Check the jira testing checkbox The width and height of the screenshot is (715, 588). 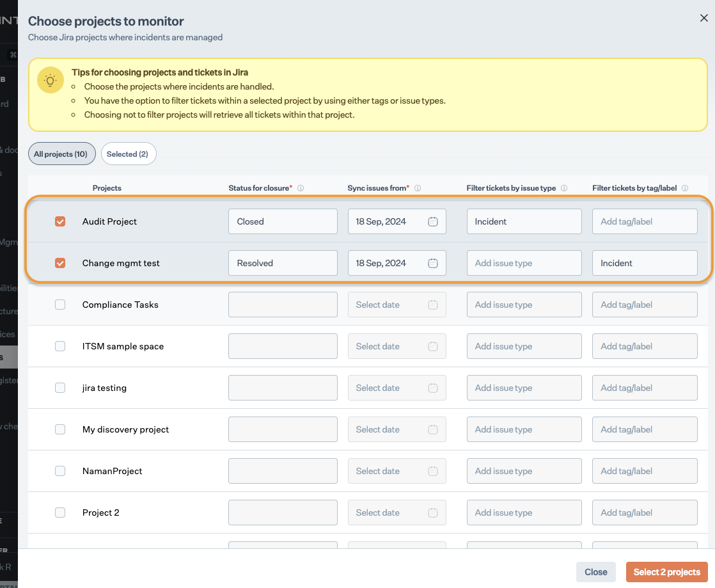click(60, 388)
